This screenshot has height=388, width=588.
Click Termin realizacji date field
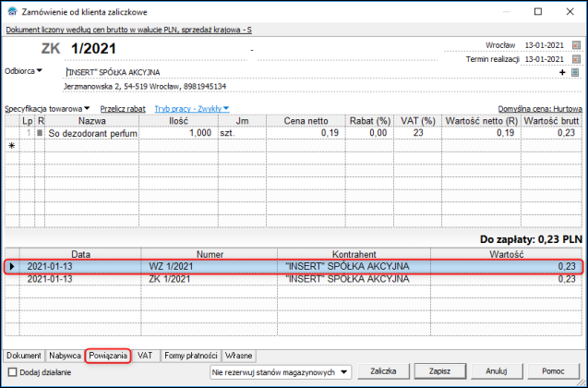[544, 59]
